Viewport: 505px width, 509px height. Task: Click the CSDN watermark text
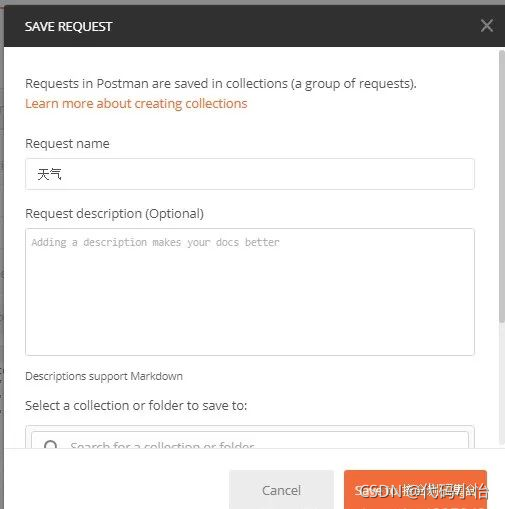[424, 491]
